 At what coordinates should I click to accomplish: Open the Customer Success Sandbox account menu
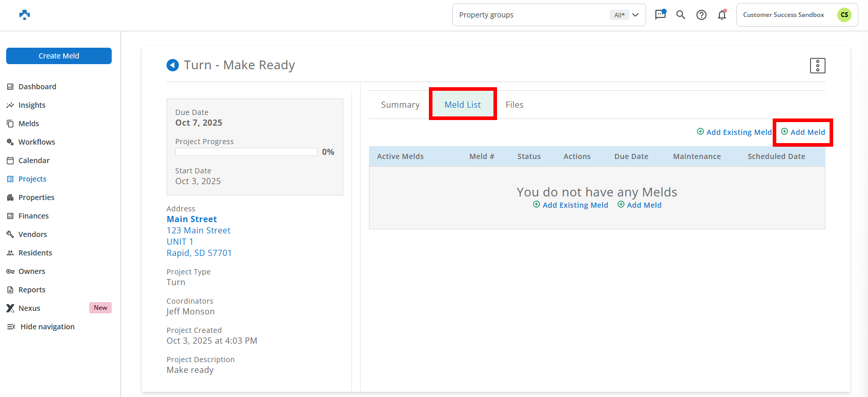click(x=783, y=15)
